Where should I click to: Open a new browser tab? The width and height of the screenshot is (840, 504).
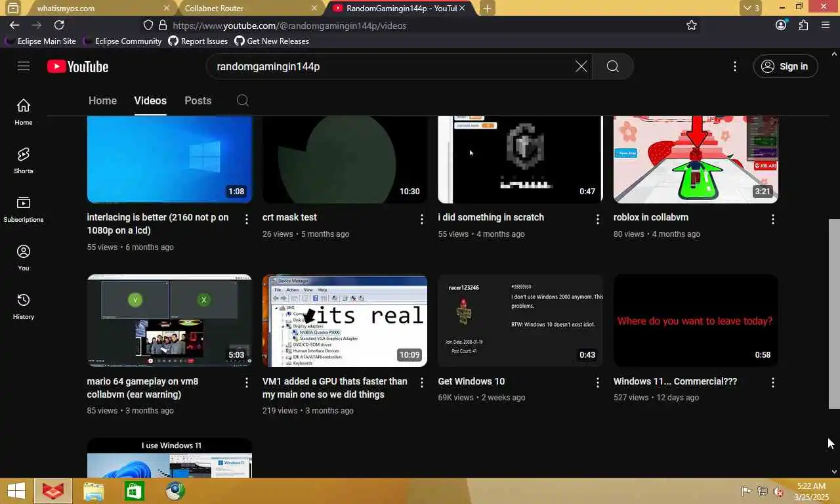point(487,8)
